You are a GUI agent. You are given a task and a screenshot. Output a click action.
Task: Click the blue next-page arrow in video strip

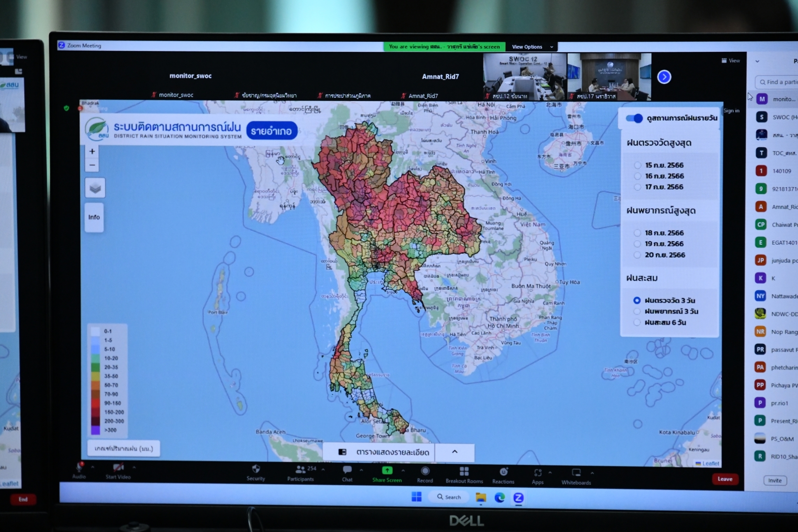click(x=664, y=77)
